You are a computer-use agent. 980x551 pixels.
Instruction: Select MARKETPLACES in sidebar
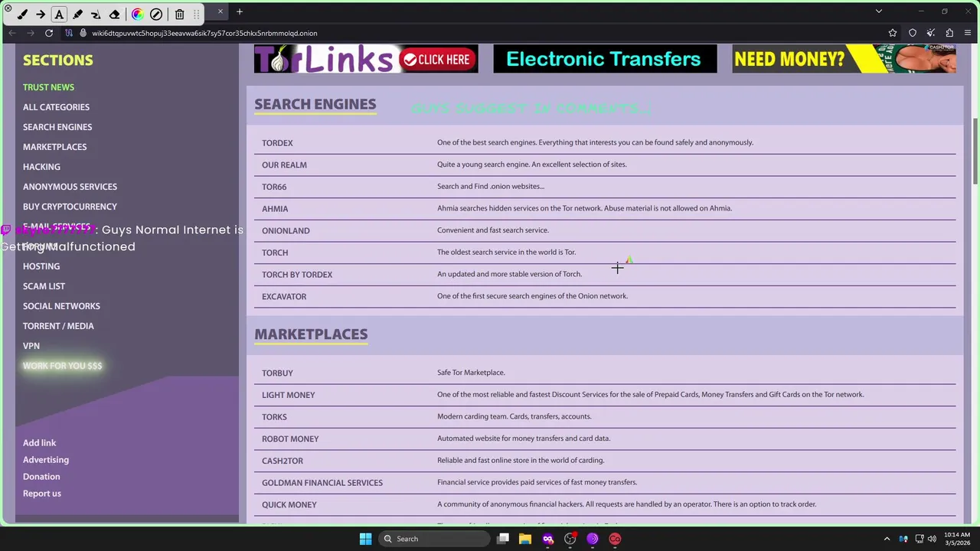point(54,147)
